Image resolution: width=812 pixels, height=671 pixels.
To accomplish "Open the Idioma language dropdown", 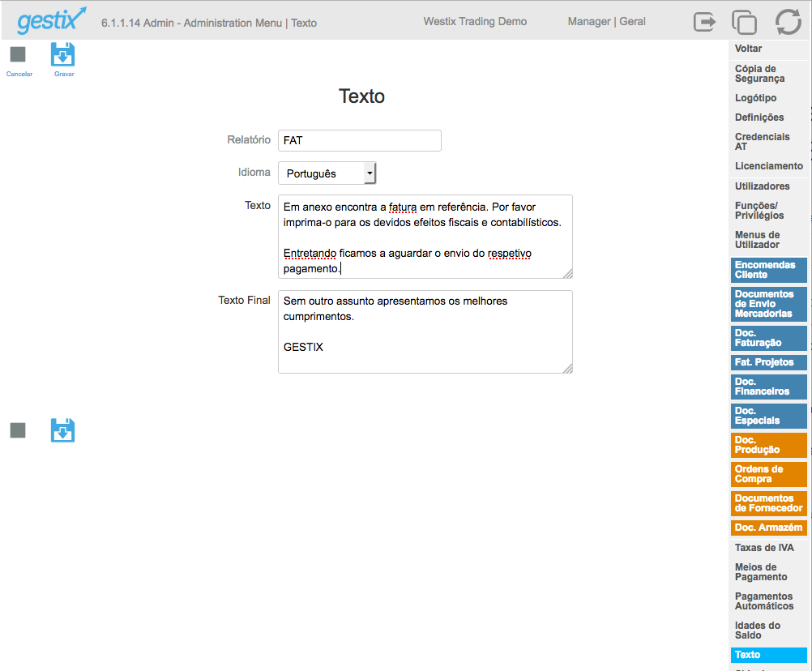I will click(x=327, y=173).
